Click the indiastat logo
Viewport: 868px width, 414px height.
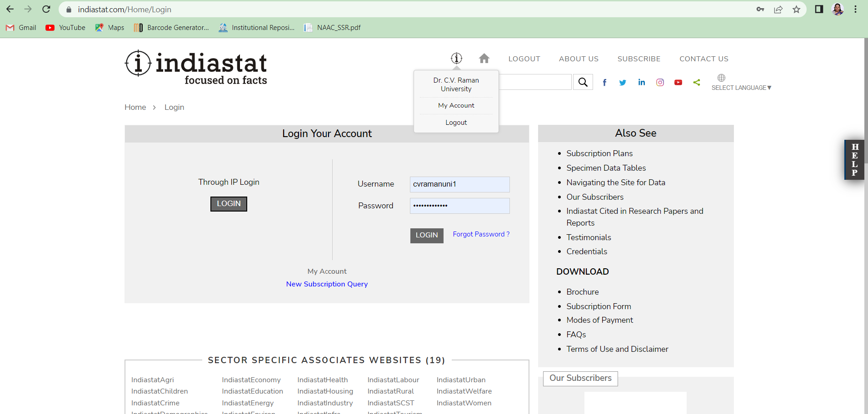point(196,67)
